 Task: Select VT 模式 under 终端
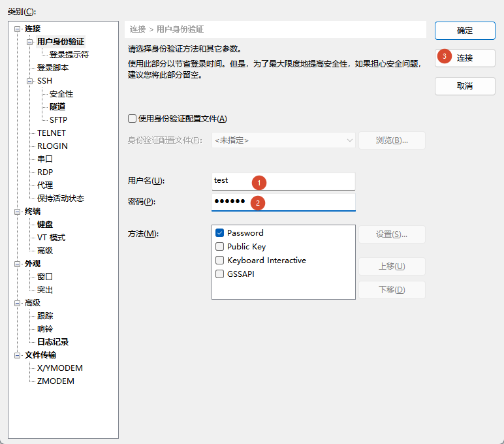51,238
